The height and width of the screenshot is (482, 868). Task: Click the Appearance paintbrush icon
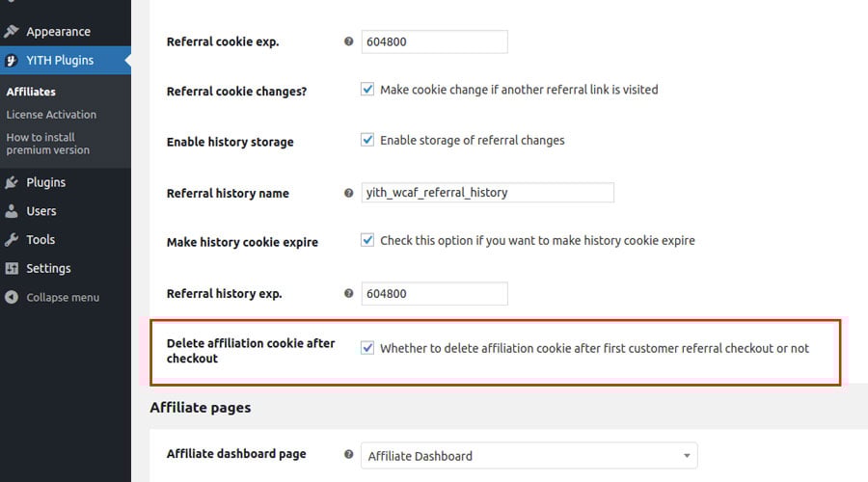click(x=12, y=32)
